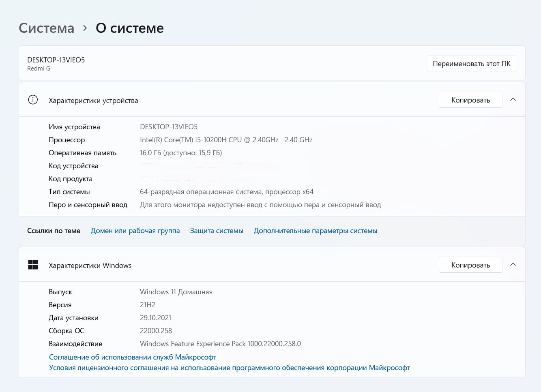Screen dimensions: 541x392
Task: Click the info icon beside Характеристики устройства
Action: [x=33, y=100]
